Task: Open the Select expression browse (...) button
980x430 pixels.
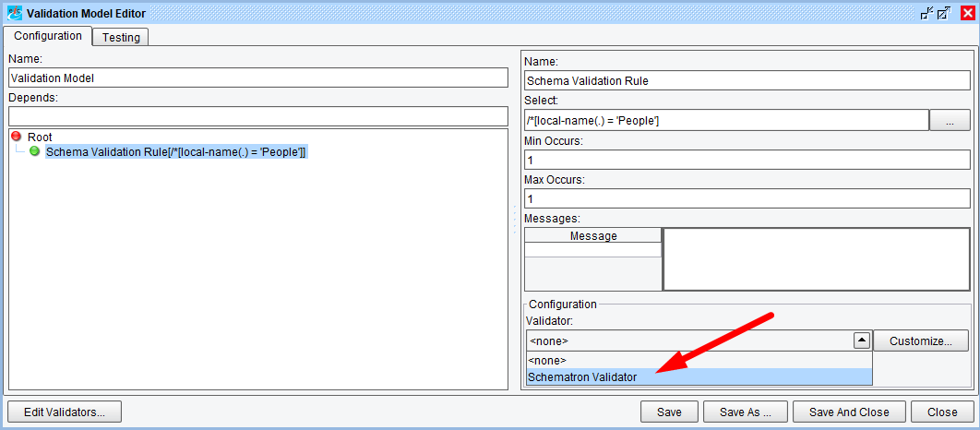Action: click(x=950, y=121)
